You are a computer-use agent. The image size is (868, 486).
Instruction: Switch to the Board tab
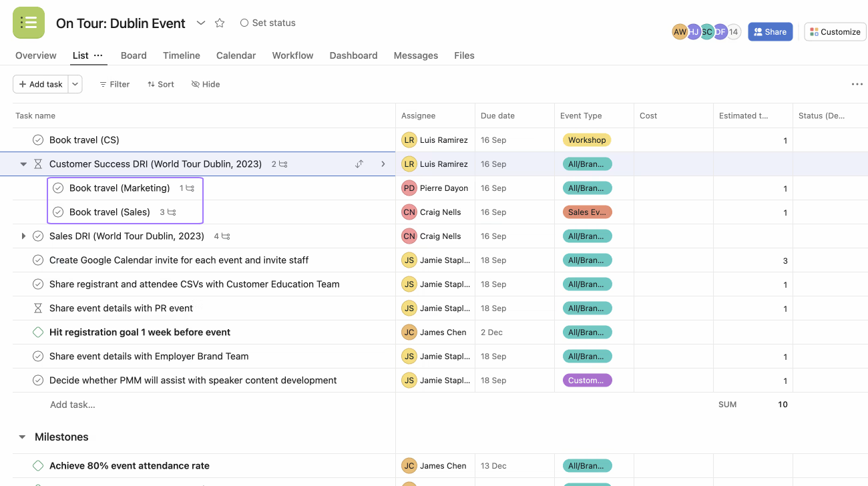click(x=134, y=55)
